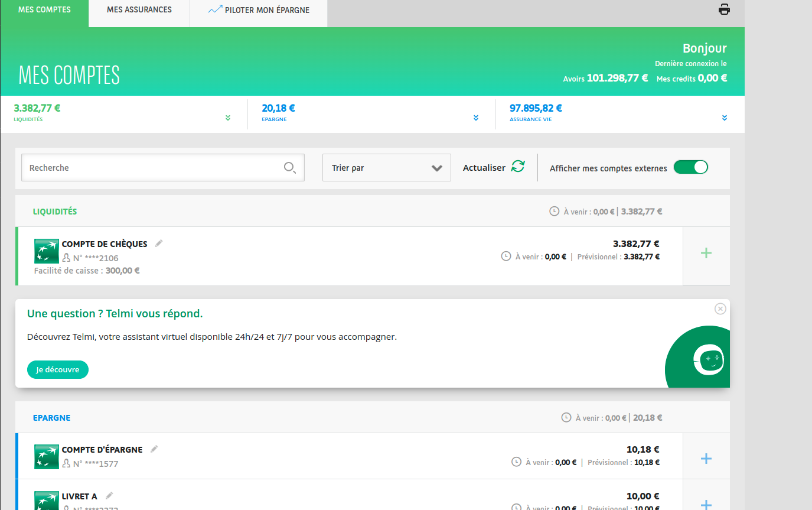Open the Livret A account
The width and height of the screenshot is (812, 510).
pos(80,496)
